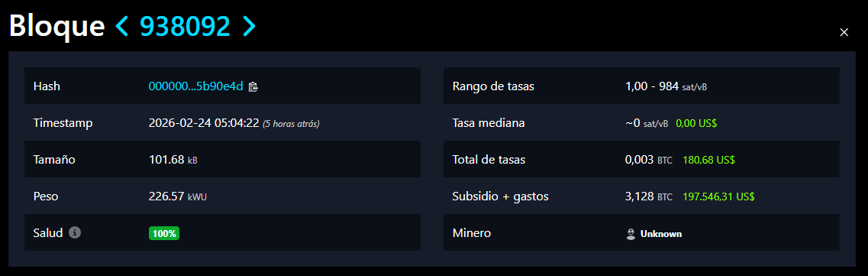The height and width of the screenshot is (276, 868).
Task: Click the 226.57 kWU weight value
Action: click(x=178, y=196)
